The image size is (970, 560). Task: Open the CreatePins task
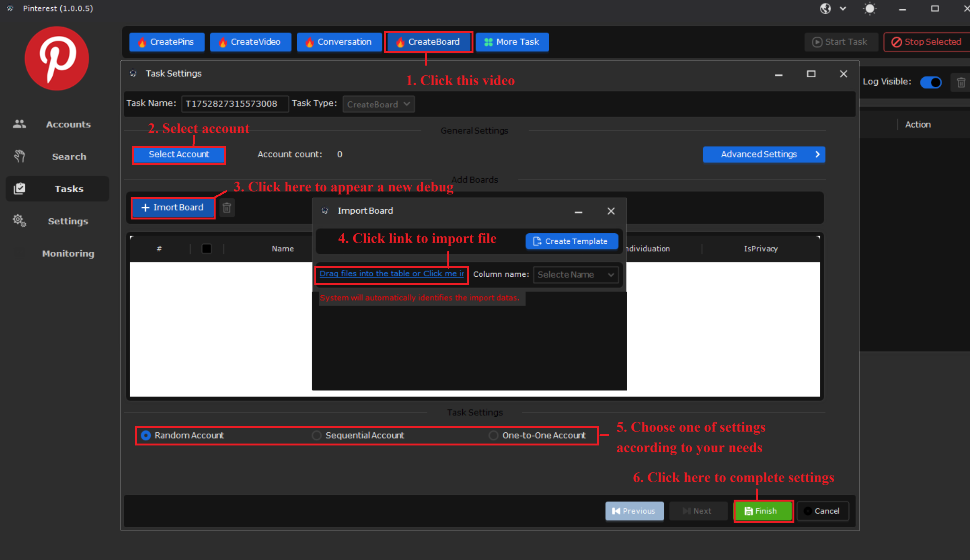[167, 42]
